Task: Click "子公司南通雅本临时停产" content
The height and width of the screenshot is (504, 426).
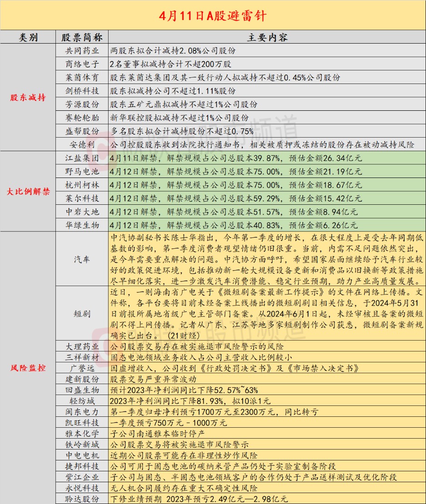Action: (x=157, y=434)
